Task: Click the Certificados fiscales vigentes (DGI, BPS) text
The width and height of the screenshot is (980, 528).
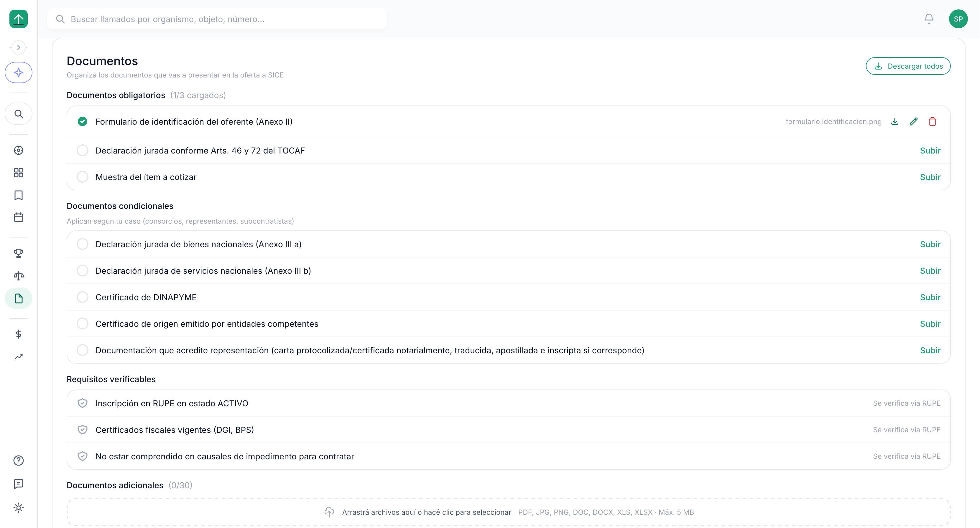Action: click(175, 430)
